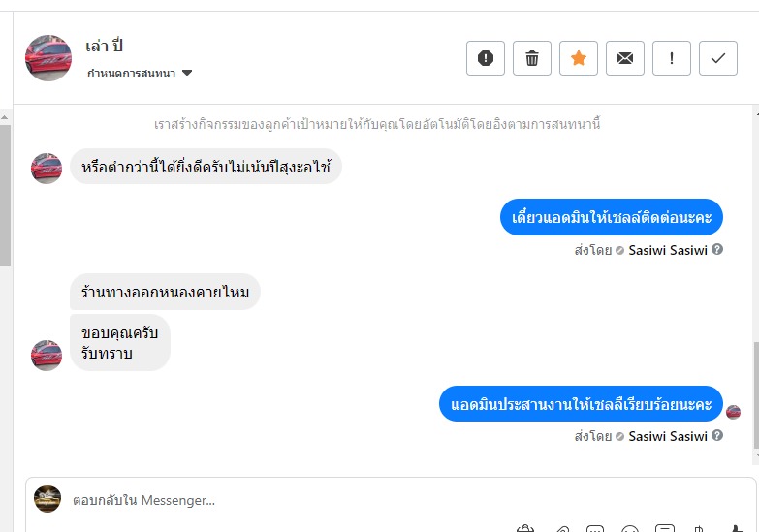Open กำหนดการสนทนา assignment menu label
759x532 pixels.
tap(132, 73)
